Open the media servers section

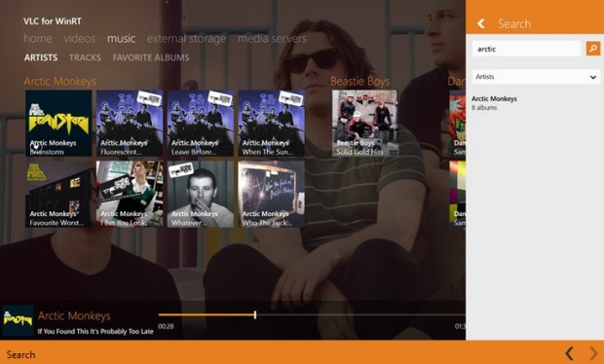coord(273,39)
